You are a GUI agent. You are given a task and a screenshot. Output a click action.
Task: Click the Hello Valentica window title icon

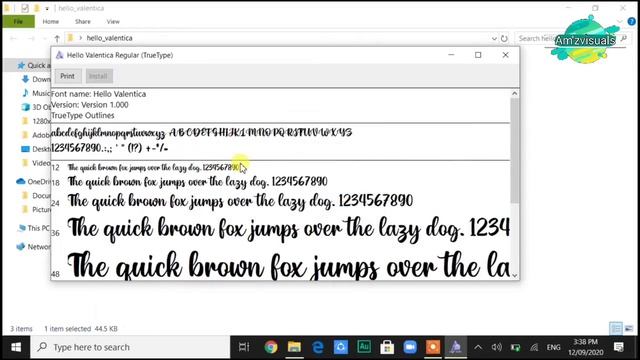60,55
